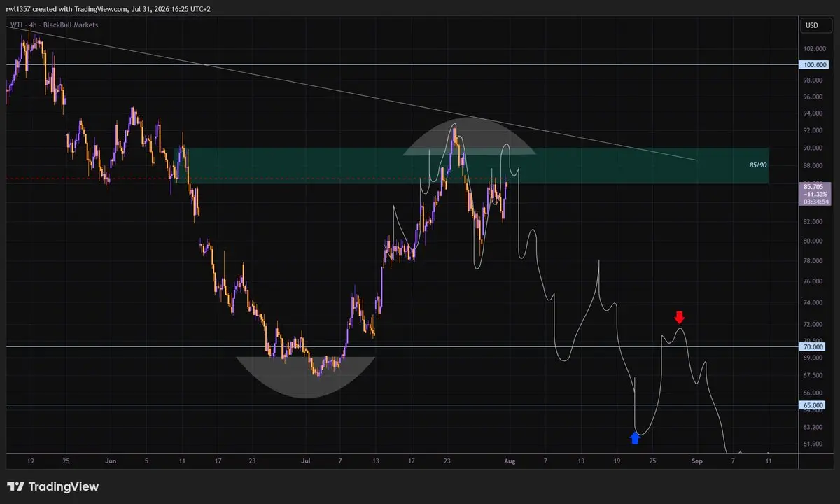Click the 98.000 price axis value
This screenshot has width=840, height=504.
click(814, 80)
